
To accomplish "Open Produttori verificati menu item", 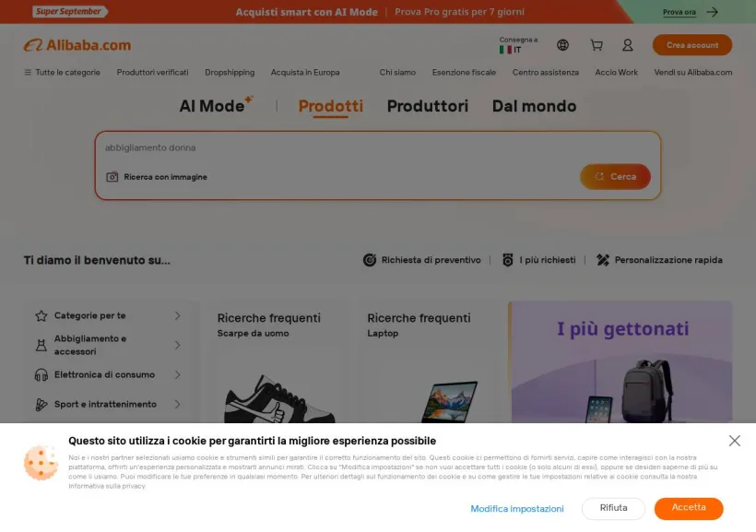I will pos(152,72).
